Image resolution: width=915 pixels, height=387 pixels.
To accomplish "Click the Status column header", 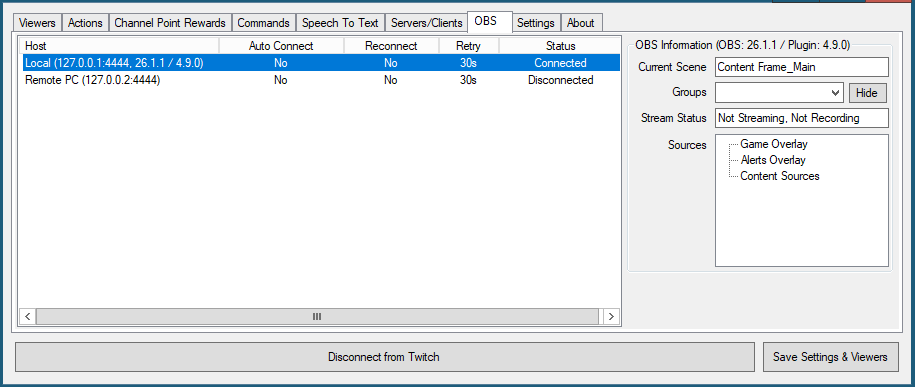I will tap(560, 46).
